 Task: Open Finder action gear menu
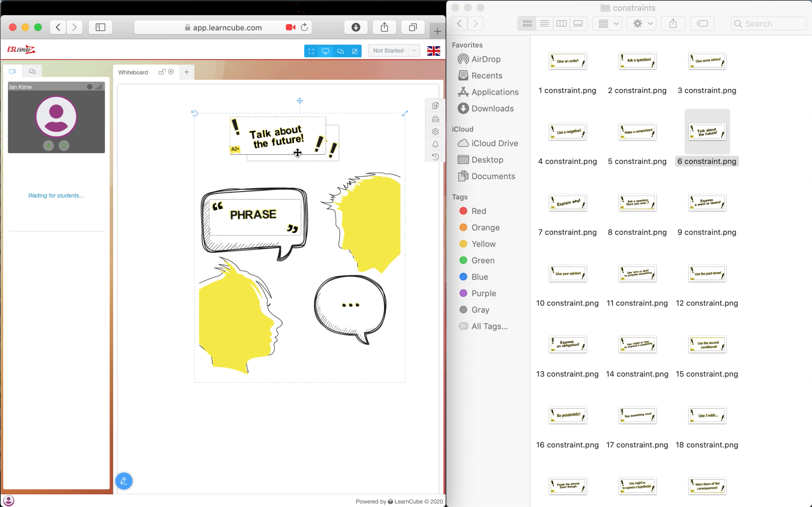641,23
